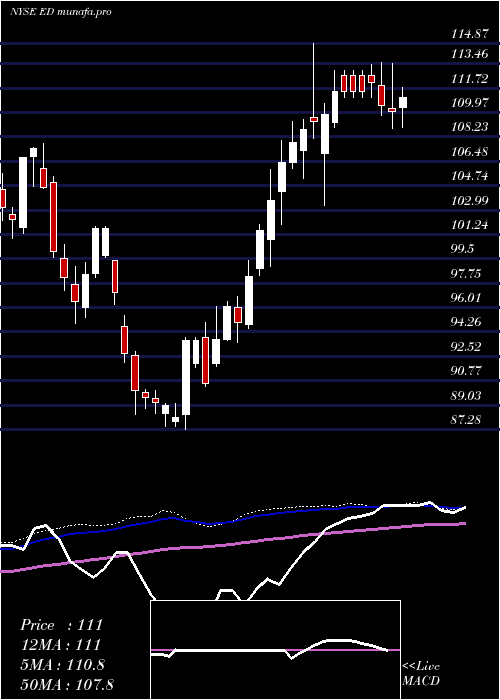500x700 pixels.
Task: Click the '12MA : 111' readout
Action: coord(60,644)
